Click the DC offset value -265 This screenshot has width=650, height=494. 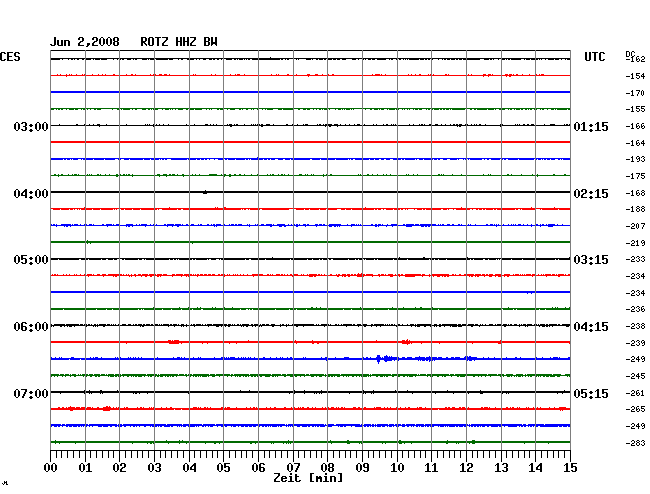tap(635, 409)
